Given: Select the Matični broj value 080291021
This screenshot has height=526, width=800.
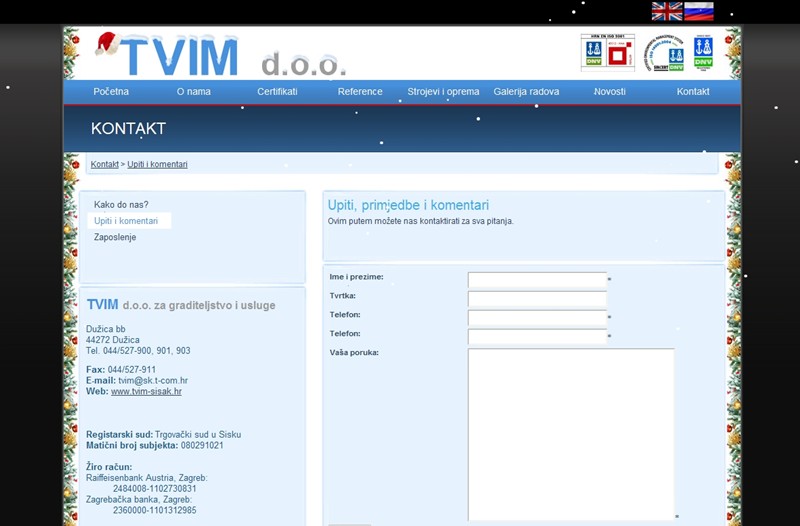Looking at the screenshot, I should click(x=202, y=445).
